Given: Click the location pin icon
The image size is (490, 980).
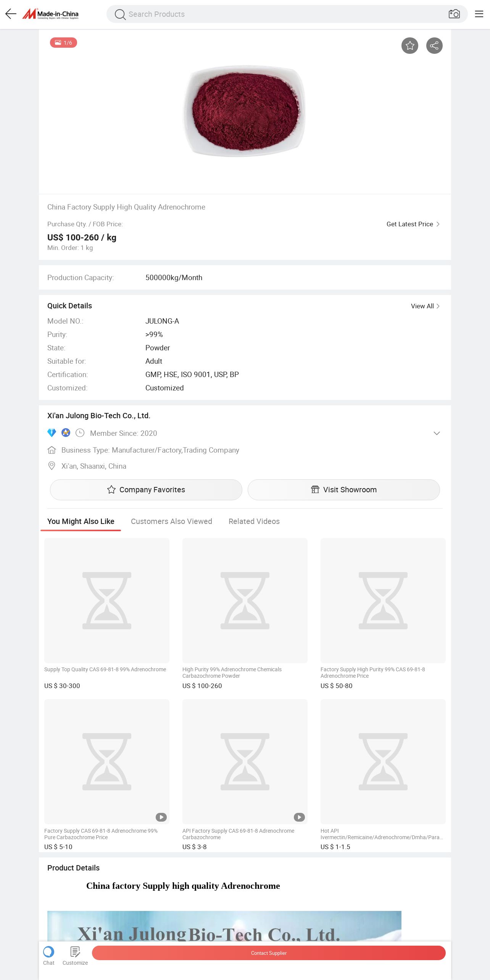Looking at the screenshot, I should 52,466.
